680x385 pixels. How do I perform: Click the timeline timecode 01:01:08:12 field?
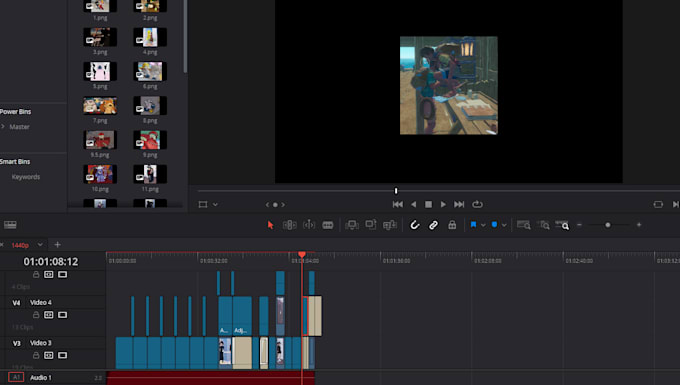point(51,262)
